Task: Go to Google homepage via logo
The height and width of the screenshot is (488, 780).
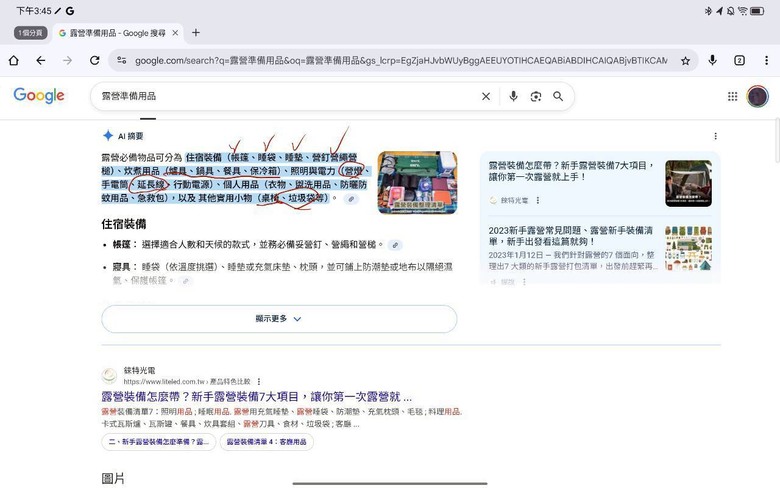Action: [39, 95]
